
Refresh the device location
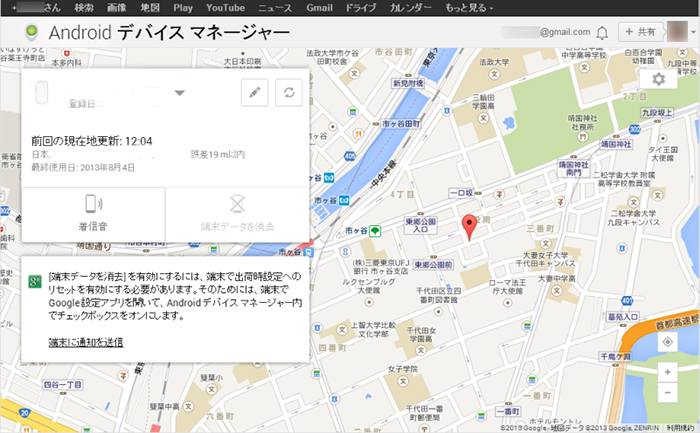tap(289, 92)
